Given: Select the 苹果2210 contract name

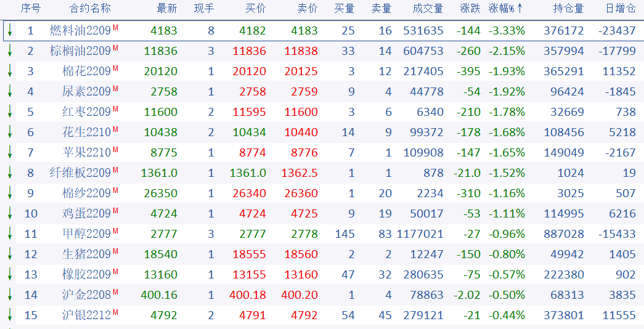Looking at the screenshot, I should (x=86, y=153).
